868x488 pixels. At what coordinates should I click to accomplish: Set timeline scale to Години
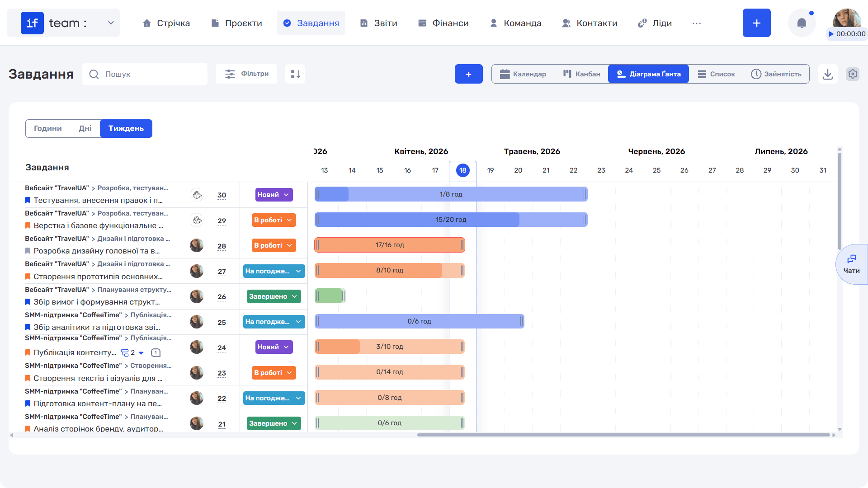[x=48, y=128]
